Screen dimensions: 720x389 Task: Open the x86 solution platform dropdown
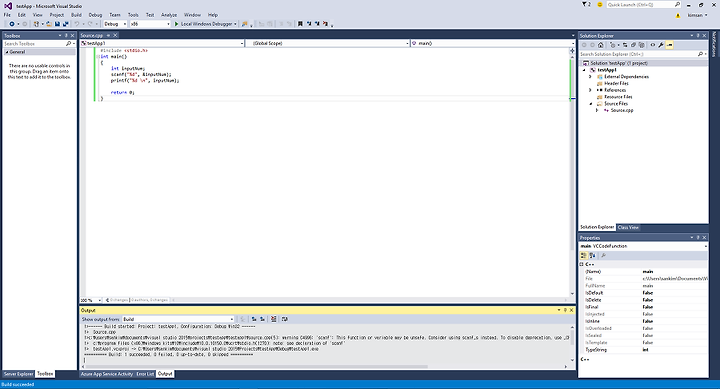(150, 24)
